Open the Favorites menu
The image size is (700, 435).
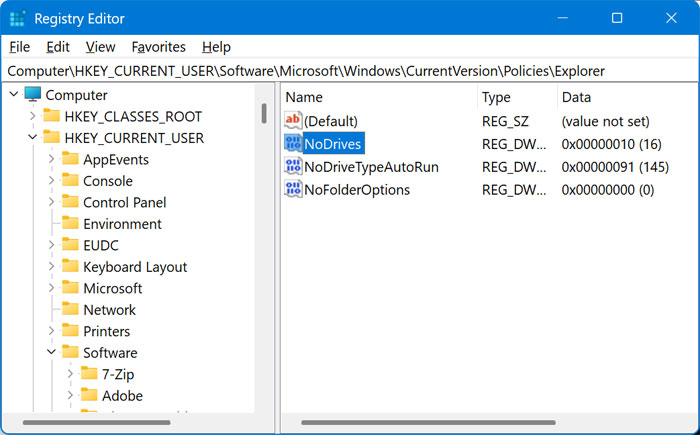click(158, 47)
